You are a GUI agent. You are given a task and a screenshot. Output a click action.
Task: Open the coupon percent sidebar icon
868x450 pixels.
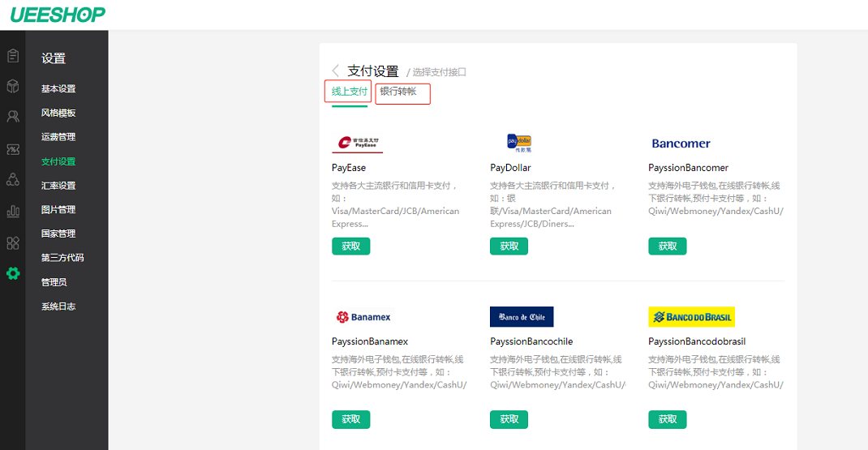(x=13, y=149)
